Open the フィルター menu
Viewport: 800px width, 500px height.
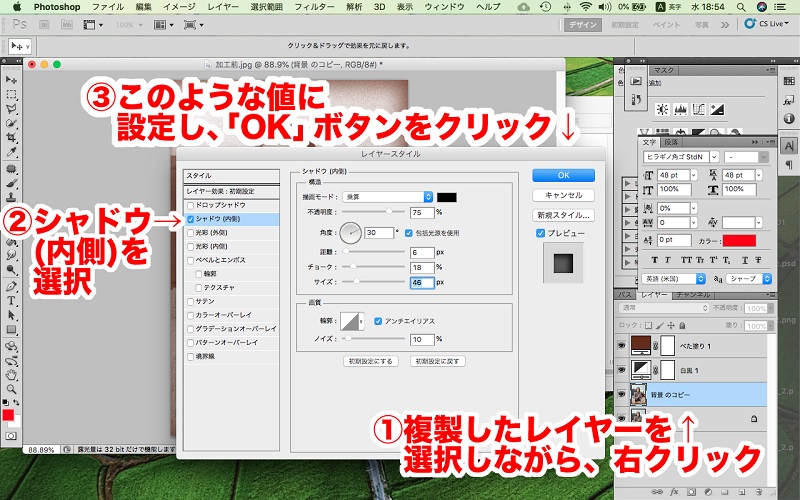click(314, 7)
